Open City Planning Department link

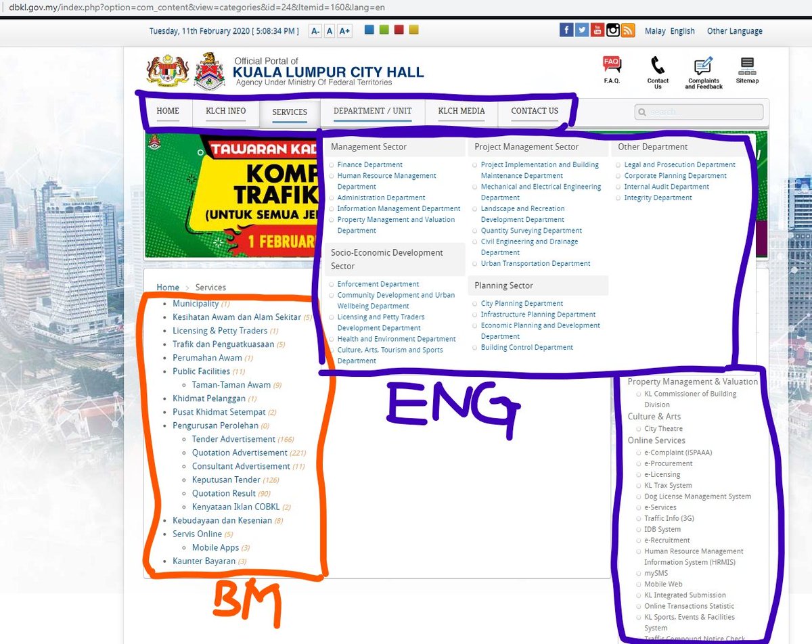[522, 304]
